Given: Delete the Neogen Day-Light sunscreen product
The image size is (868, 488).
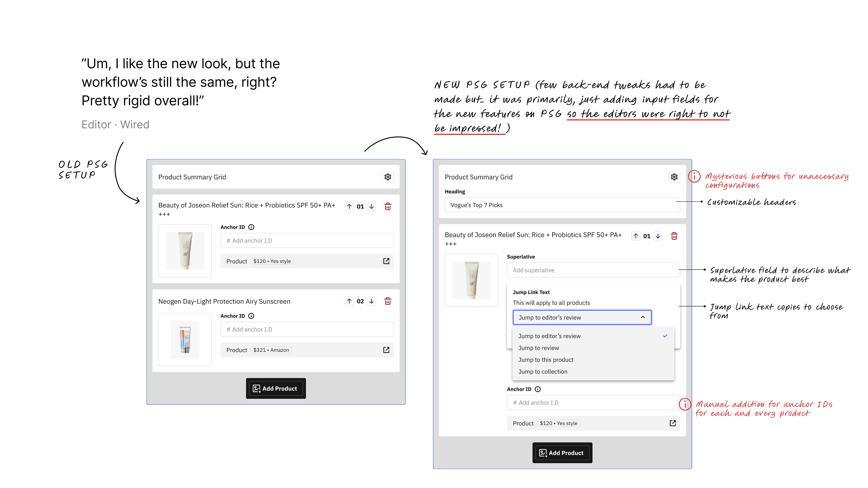Looking at the screenshot, I should pos(388,301).
